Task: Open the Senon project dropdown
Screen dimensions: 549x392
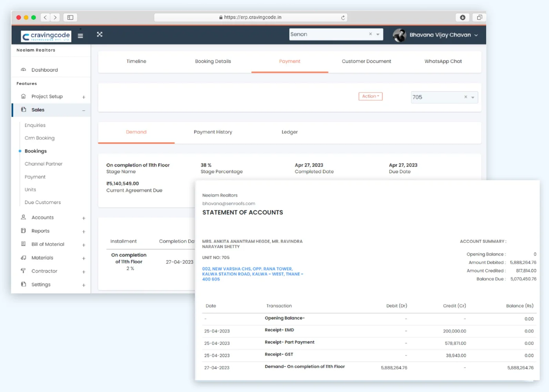Action: (x=378, y=34)
